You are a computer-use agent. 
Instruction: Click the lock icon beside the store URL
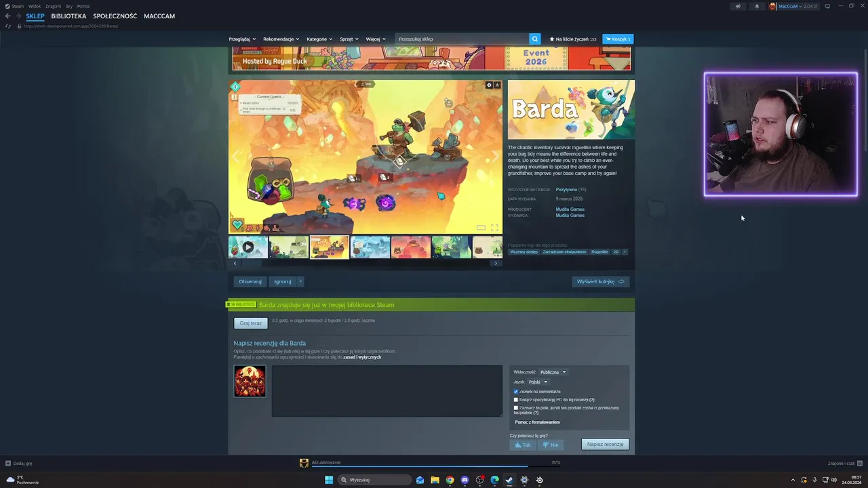point(19,26)
